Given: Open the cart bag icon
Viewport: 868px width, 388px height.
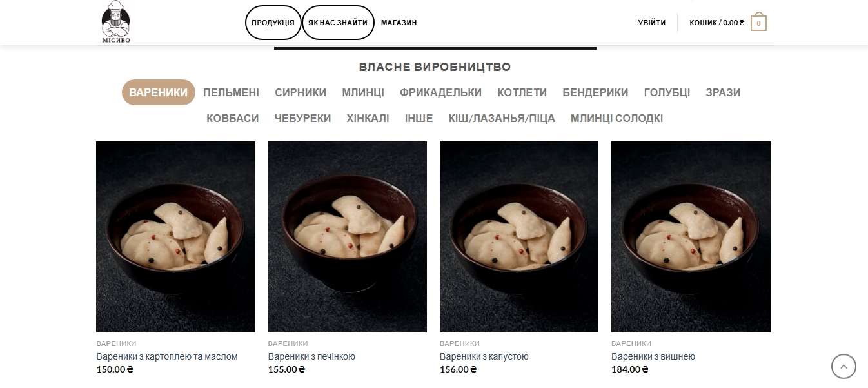Looking at the screenshot, I should (758, 23).
